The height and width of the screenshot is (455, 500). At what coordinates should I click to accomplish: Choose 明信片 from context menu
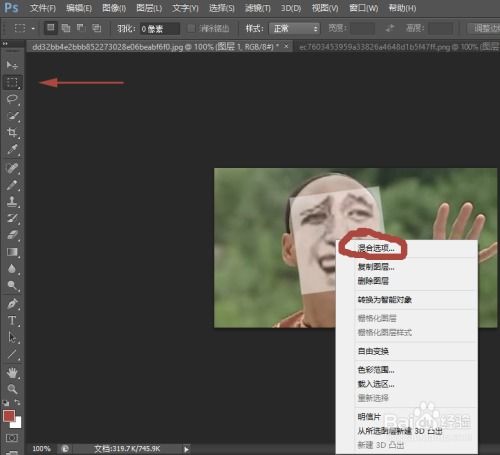(x=369, y=417)
